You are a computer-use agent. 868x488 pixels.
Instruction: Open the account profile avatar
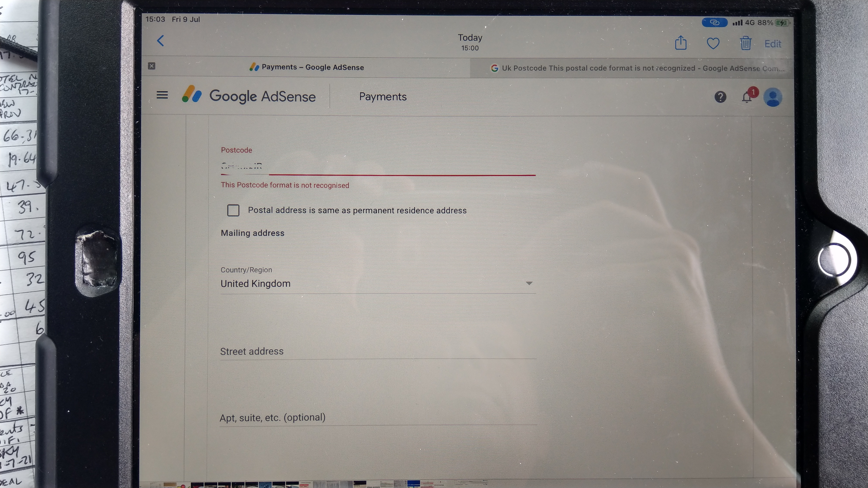coord(773,97)
